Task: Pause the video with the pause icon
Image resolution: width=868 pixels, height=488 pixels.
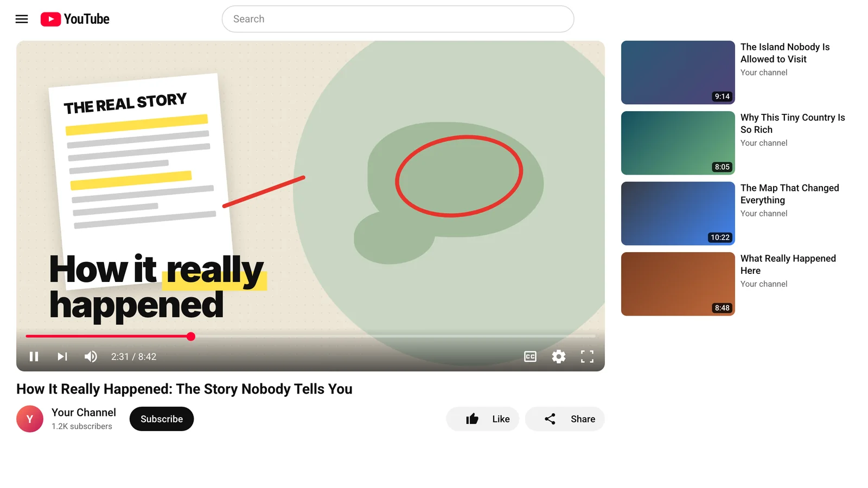Action: 34,357
